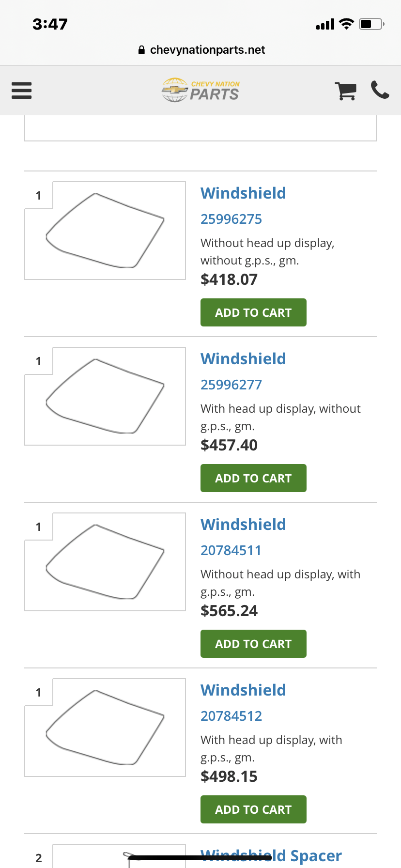Viewport: 401px width, 868px height.
Task: Open Windshield title above part 25996275
Action: point(243,193)
